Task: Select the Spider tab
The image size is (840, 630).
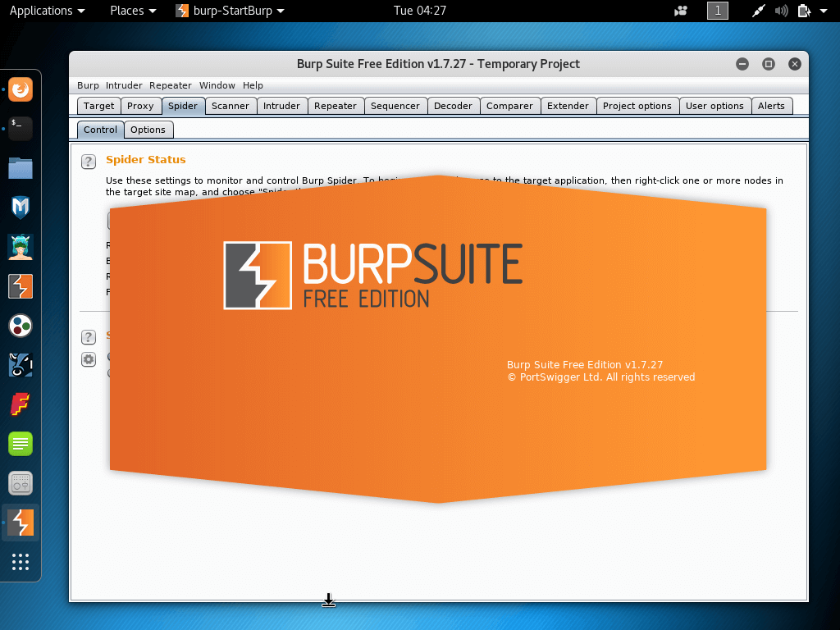Action: (x=183, y=106)
